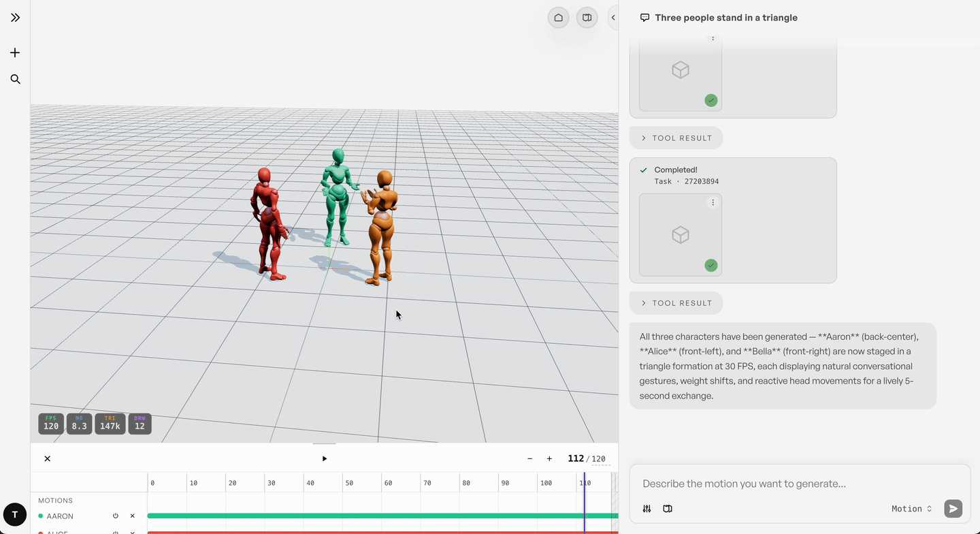Open generation settings sliders icon

[647, 509]
